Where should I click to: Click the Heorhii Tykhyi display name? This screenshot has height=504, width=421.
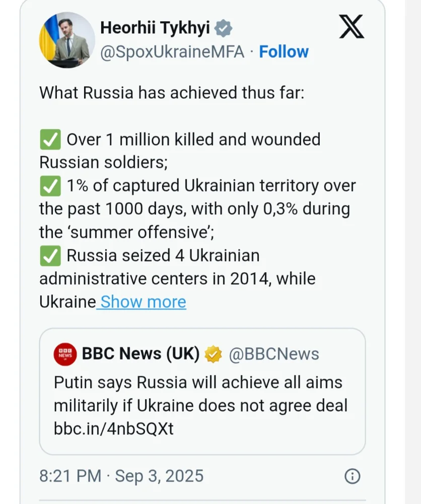pyautogui.click(x=155, y=28)
